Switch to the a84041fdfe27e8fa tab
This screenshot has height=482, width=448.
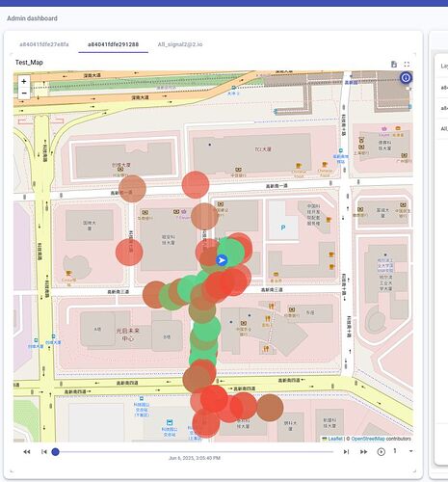point(44,44)
